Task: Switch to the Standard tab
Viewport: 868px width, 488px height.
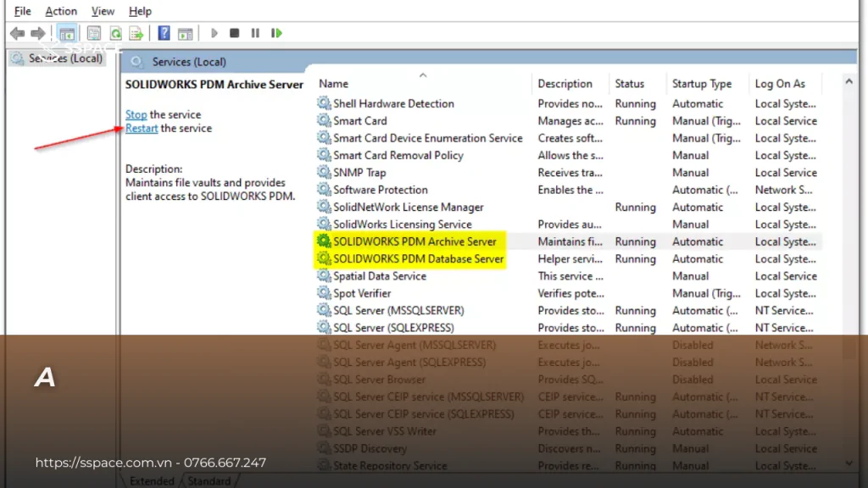Action: (209, 481)
